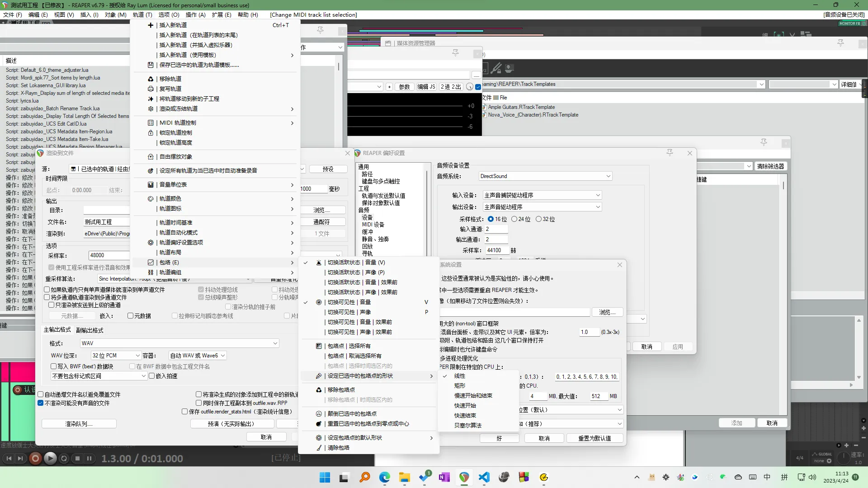
Task: Click the icon beside 自由摆放对象
Action: click(x=151, y=157)
